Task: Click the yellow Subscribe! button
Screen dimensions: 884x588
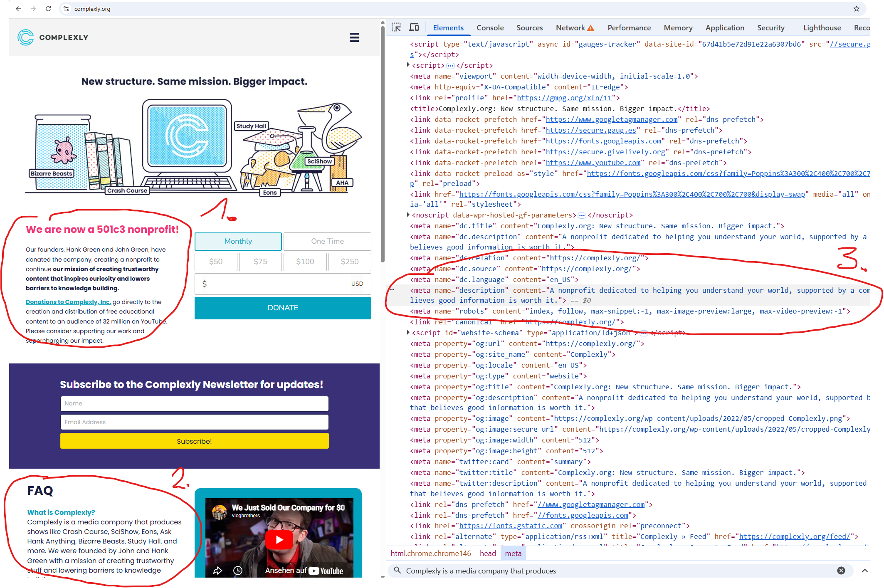Action: [194, 441]
